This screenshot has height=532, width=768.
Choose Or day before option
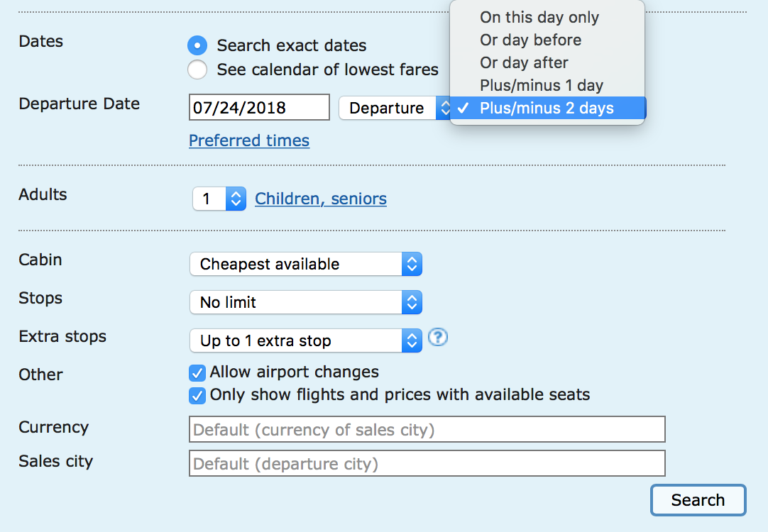[x=530, y=40]
